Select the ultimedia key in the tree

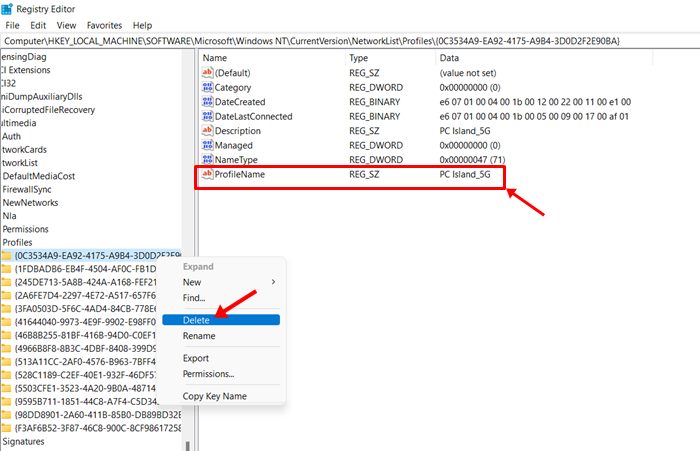point(18,123)
